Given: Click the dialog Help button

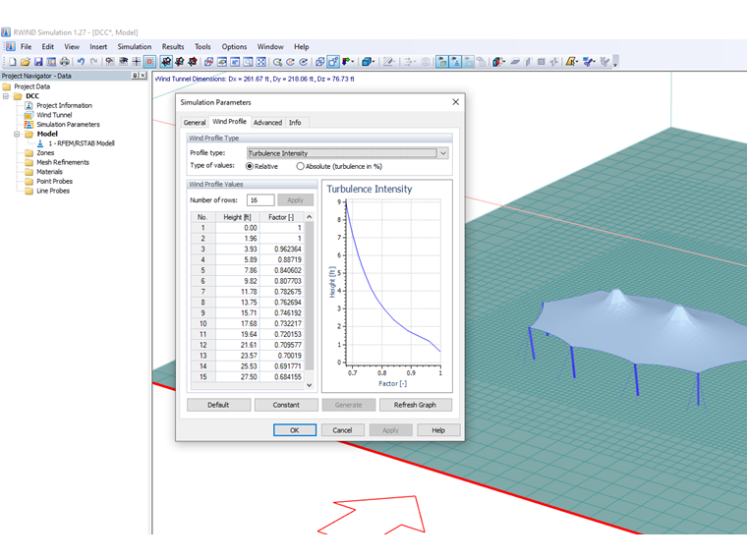Looking at the screenshot, I should point(438,430).
